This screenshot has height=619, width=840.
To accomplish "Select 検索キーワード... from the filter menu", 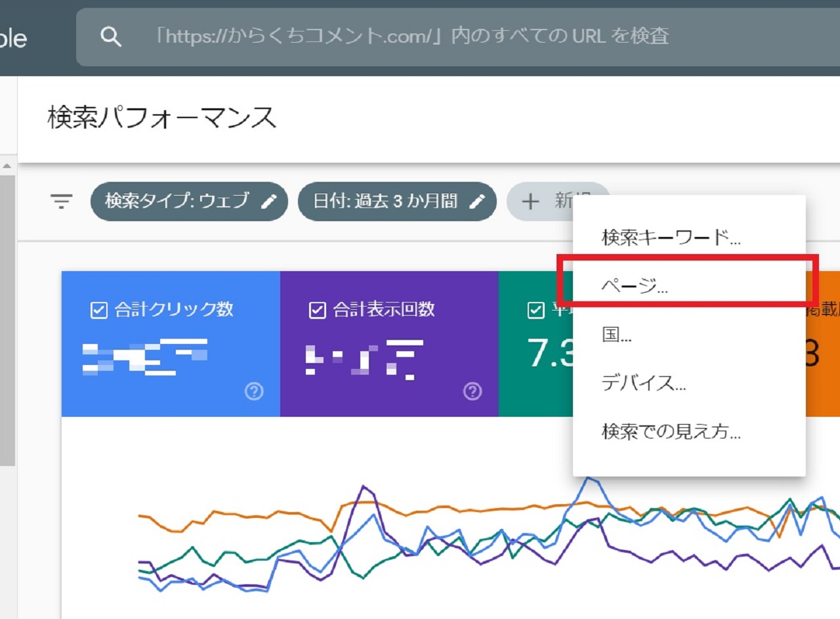I will (671, 238).
